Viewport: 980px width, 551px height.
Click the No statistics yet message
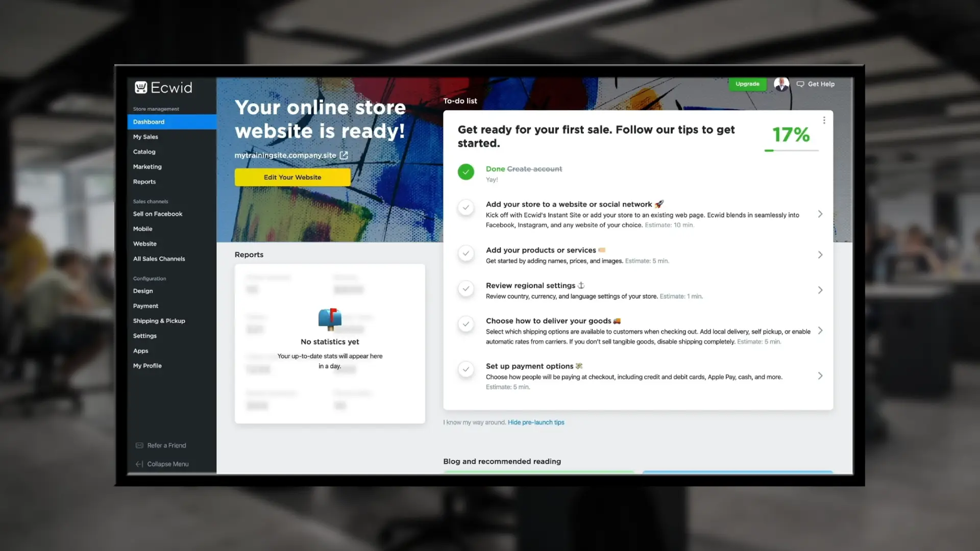[x=330, y=342]
